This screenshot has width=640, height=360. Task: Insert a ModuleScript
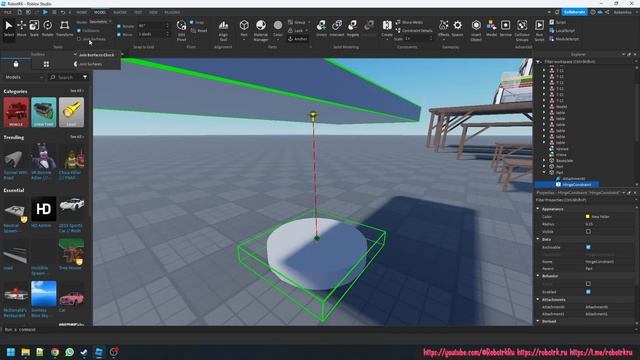coord(564,39)
